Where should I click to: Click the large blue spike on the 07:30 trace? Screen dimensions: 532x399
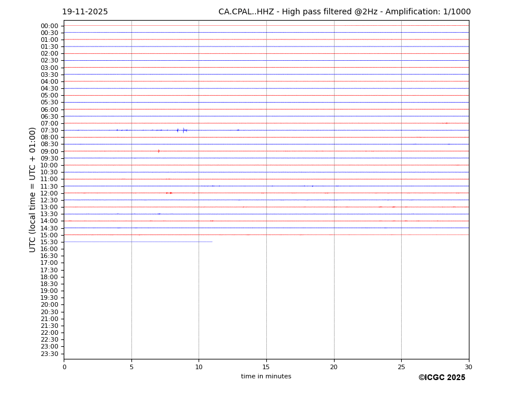pyautogui.click(x=183, y=130)
